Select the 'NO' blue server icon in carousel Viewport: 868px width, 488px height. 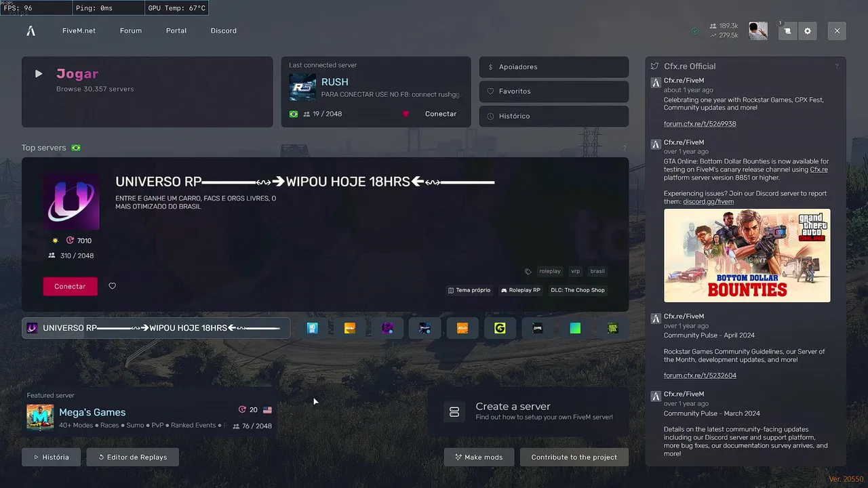click(312, 328)
